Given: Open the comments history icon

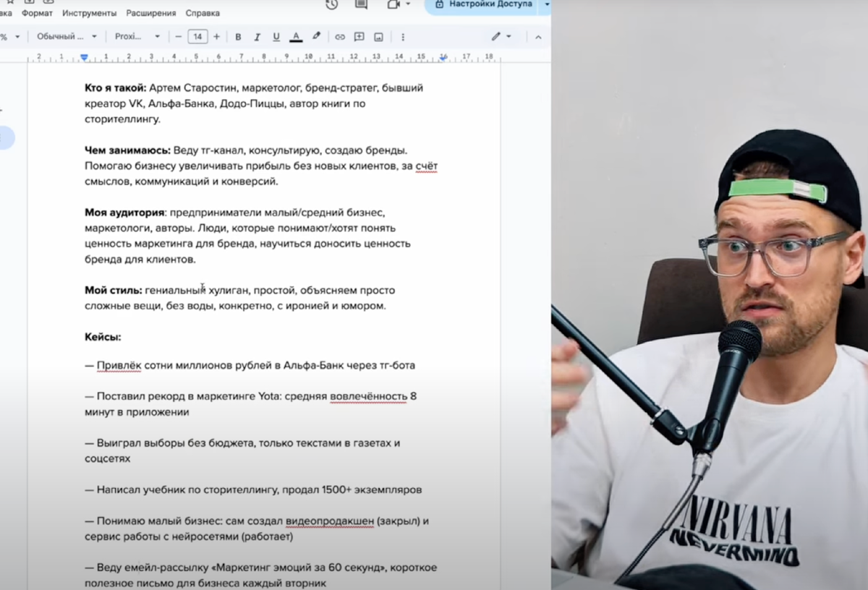Looking at the screenshot, I should 361,4.
